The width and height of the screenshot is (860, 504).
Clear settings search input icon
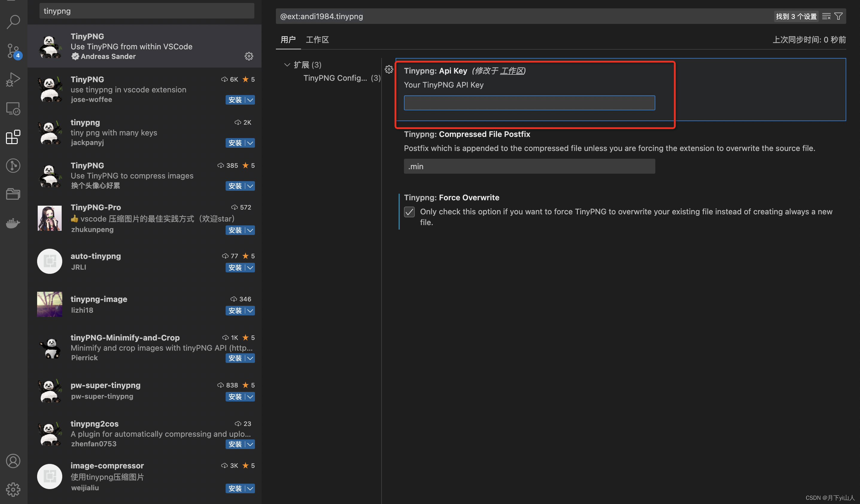(x=826, y=16)
